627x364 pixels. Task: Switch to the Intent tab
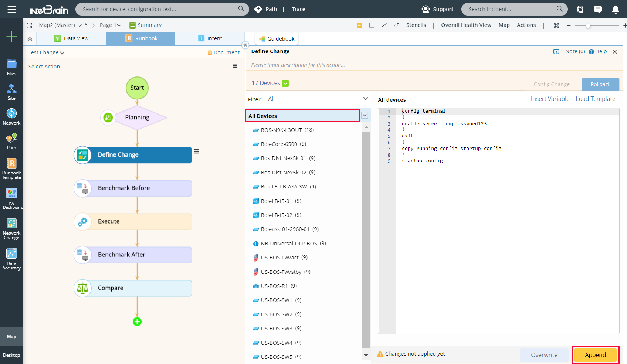tap(210, 38)
